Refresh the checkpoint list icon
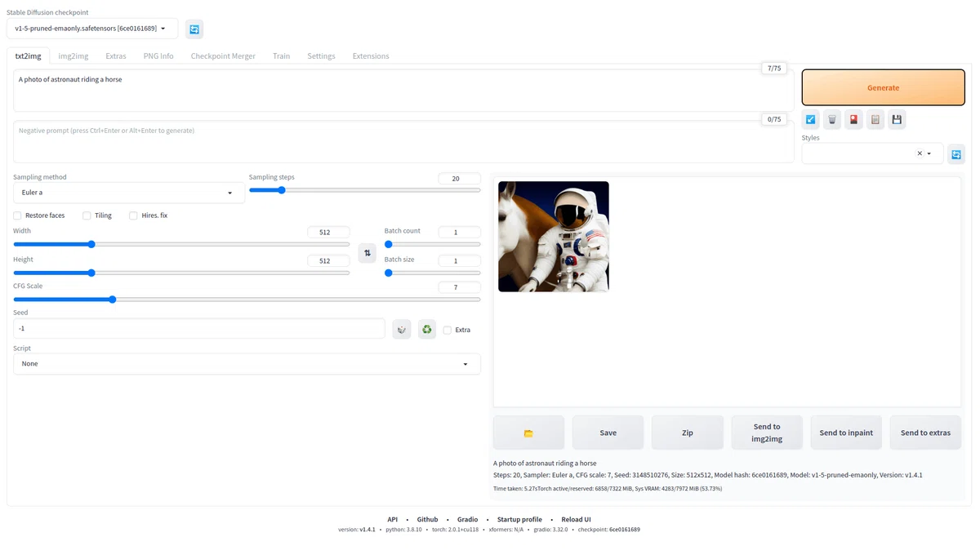This screenshot has height=555, width=980. click(x=194, y=29)
